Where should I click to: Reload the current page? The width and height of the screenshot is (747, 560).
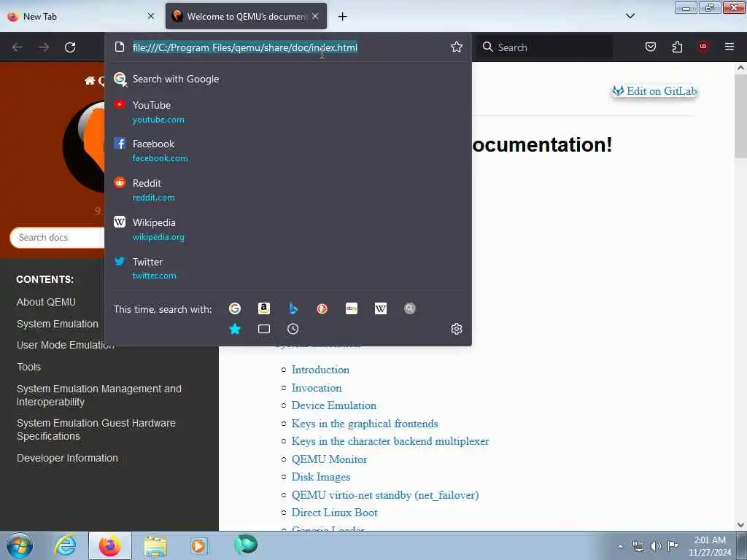pyautogui.click(x=70, y=47)
